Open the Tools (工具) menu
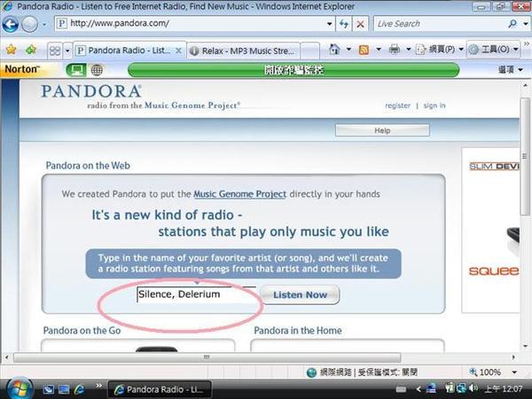The height and width of the screenshot is (399, 532). coord(494,50)
